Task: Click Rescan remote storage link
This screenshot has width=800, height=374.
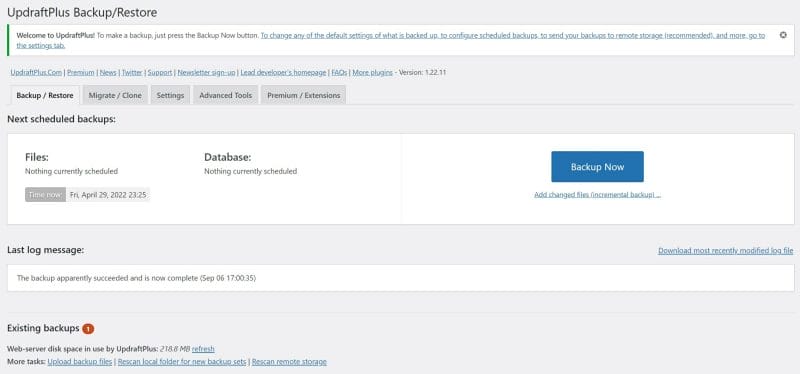Action: click(289, 362)
